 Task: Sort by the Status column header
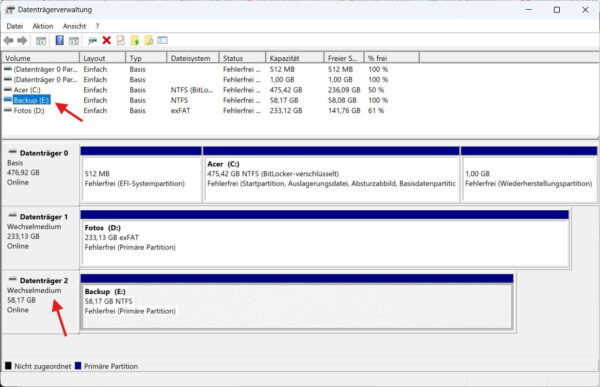click(242, 58)
